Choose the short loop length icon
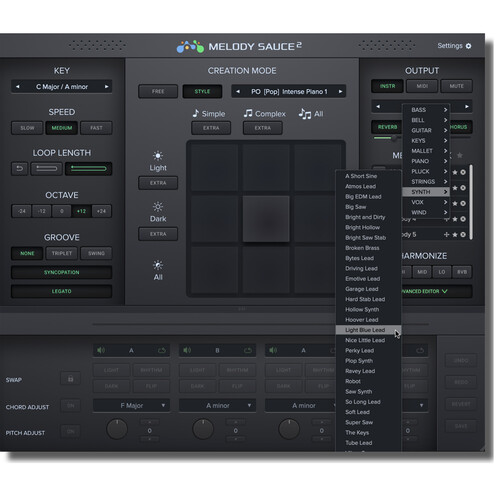Screen dimensions: 500x500 (47, 169)
